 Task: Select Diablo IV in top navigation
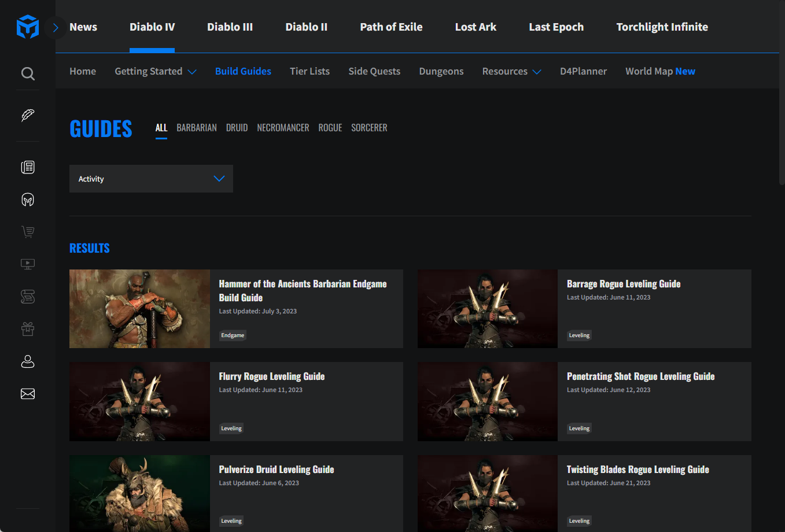[152, 27]
